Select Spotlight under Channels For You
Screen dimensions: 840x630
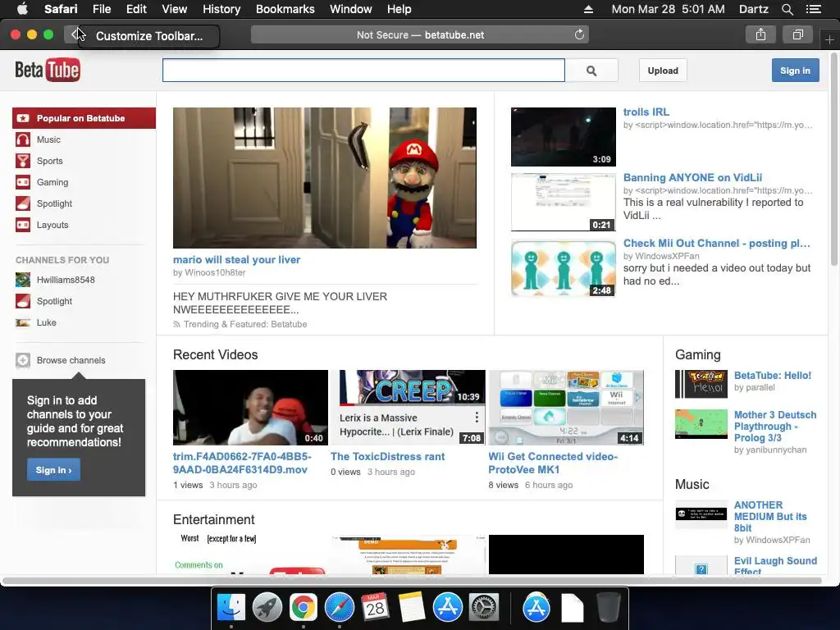[x=54, y=302]
